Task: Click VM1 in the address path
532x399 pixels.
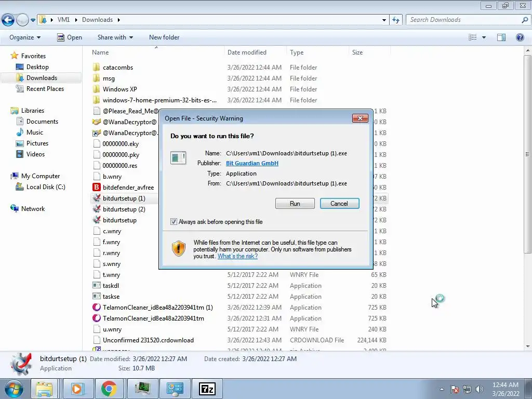Action: [63, 20]
